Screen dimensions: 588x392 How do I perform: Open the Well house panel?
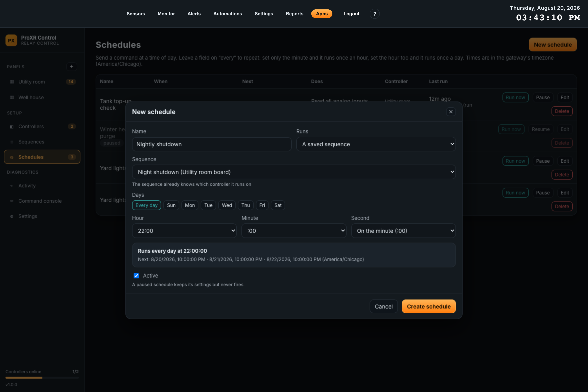click(42, 97)
